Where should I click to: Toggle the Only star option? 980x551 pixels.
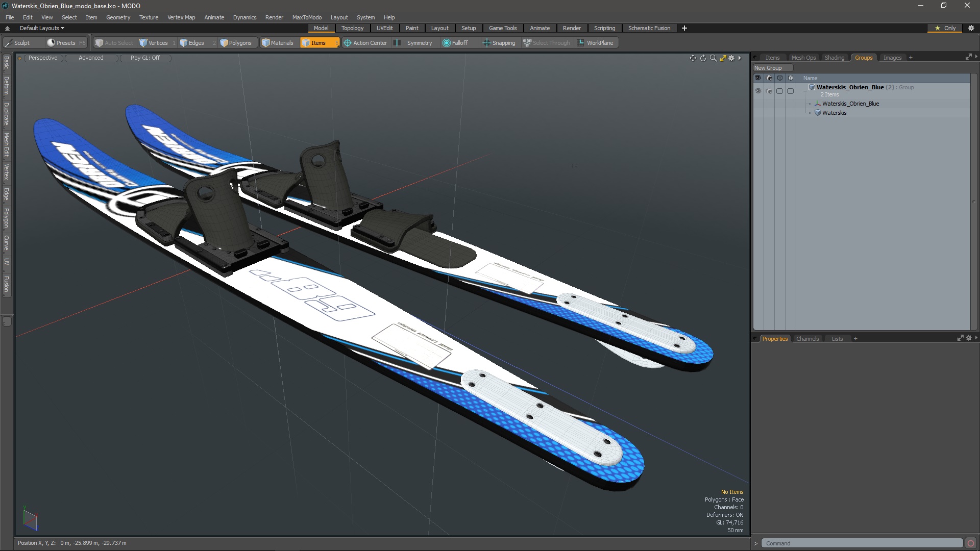(x=945, y=28)
